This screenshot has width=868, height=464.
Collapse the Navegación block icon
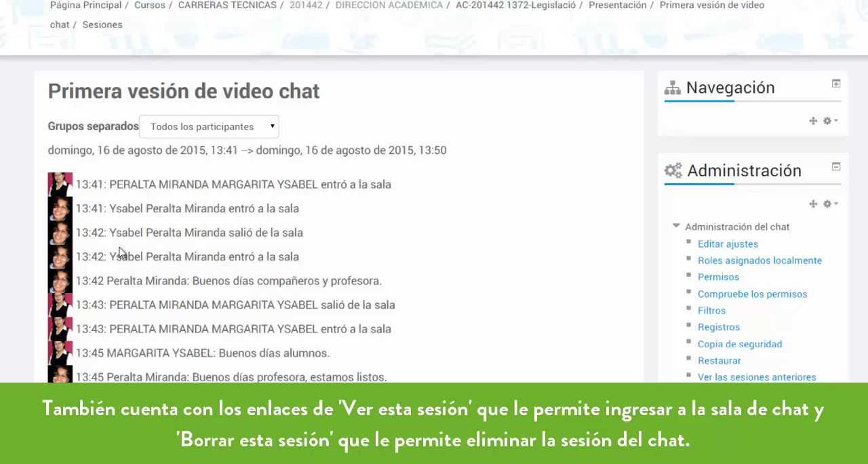pos(836,83)
